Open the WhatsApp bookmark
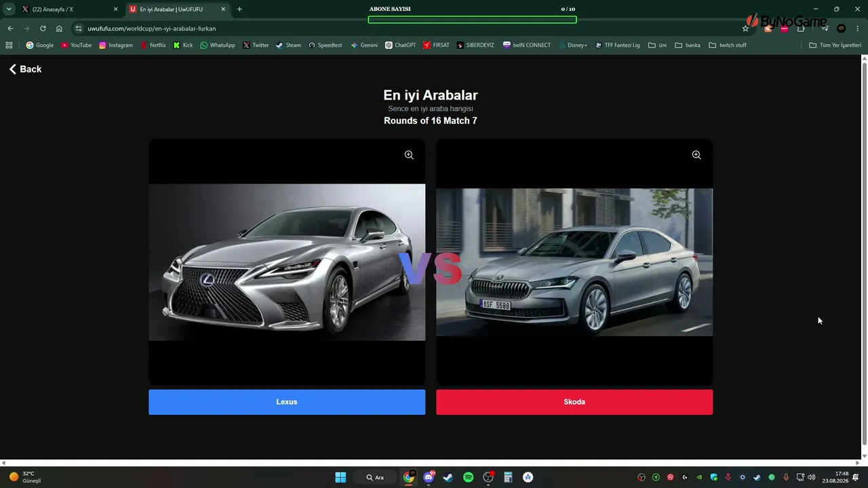Image resolution: width=868 pixels, height=488 pixels. click(x=218, y=45)
